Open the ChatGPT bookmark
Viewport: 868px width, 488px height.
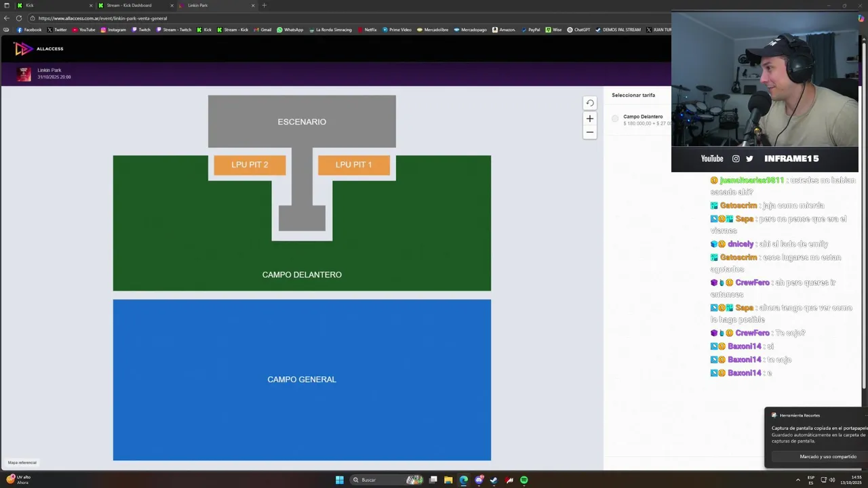tap(578, 30)
